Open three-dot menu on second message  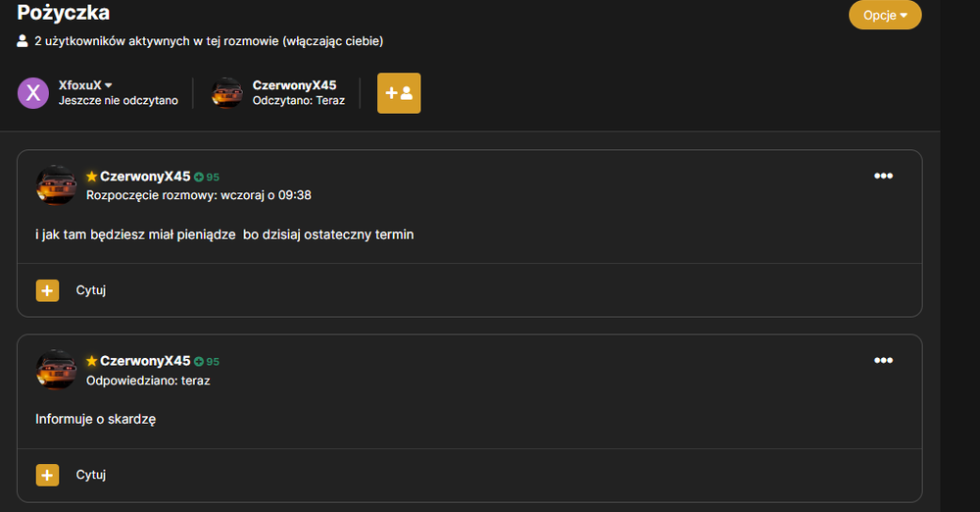[x=883, y=361]
